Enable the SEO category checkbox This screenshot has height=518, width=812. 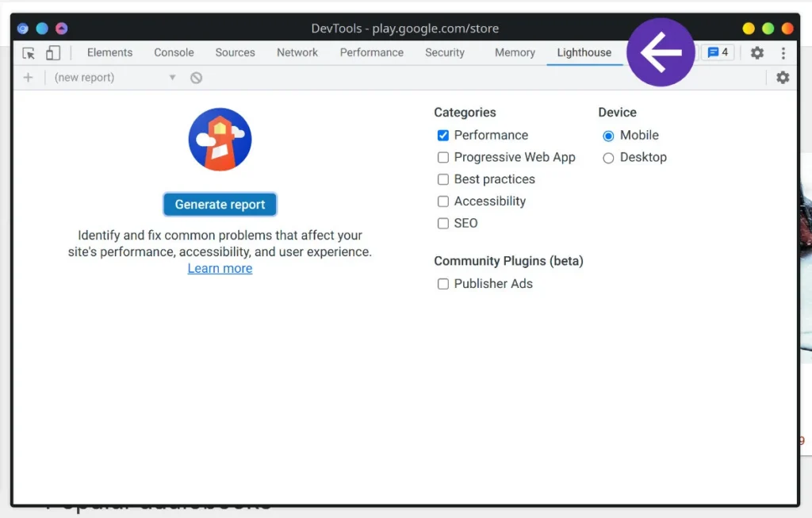coord(442,223)
